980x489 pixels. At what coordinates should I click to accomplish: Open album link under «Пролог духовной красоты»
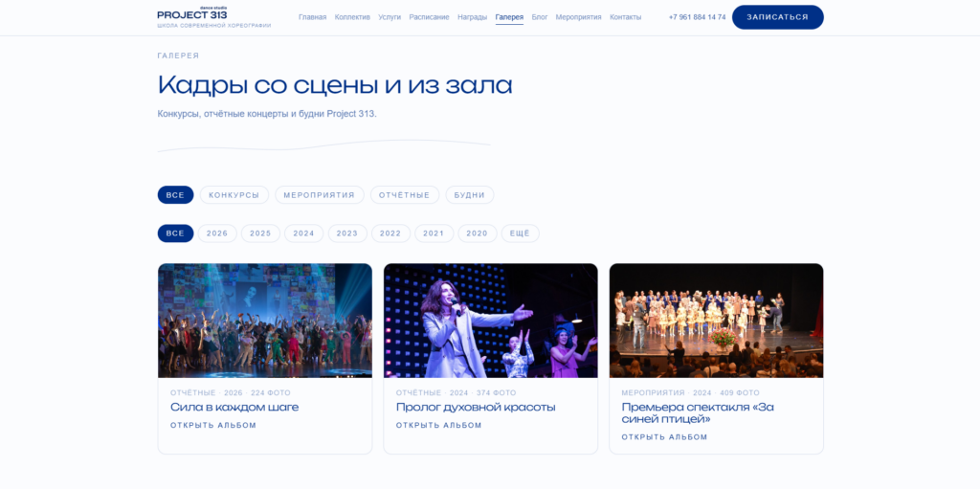[438, 425]
